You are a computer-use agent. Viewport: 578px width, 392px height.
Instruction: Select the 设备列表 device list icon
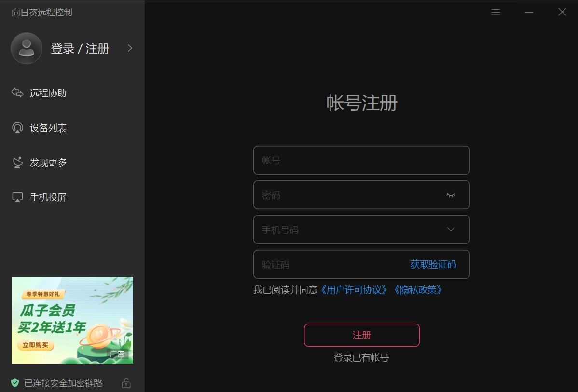coord(17,127)
